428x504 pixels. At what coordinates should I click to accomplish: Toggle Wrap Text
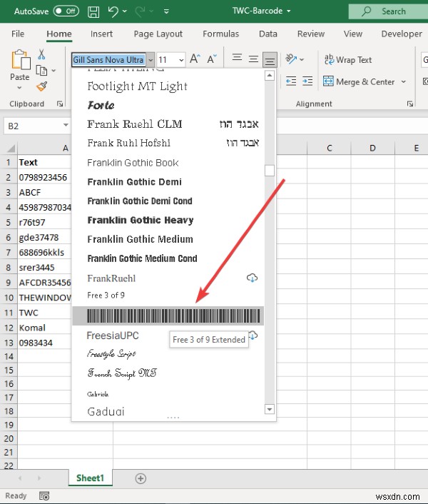click(x=348, y=60)
